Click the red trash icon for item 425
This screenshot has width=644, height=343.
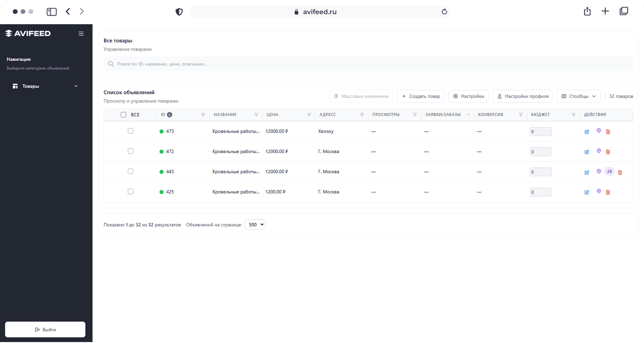pos(608,192)
